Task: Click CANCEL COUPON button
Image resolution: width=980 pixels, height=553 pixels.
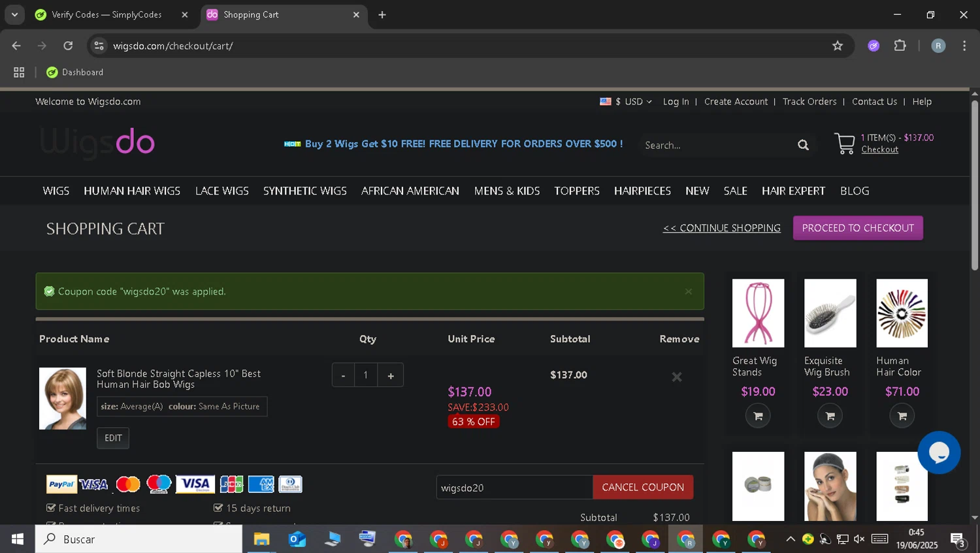Action: [x=643, y=487]
